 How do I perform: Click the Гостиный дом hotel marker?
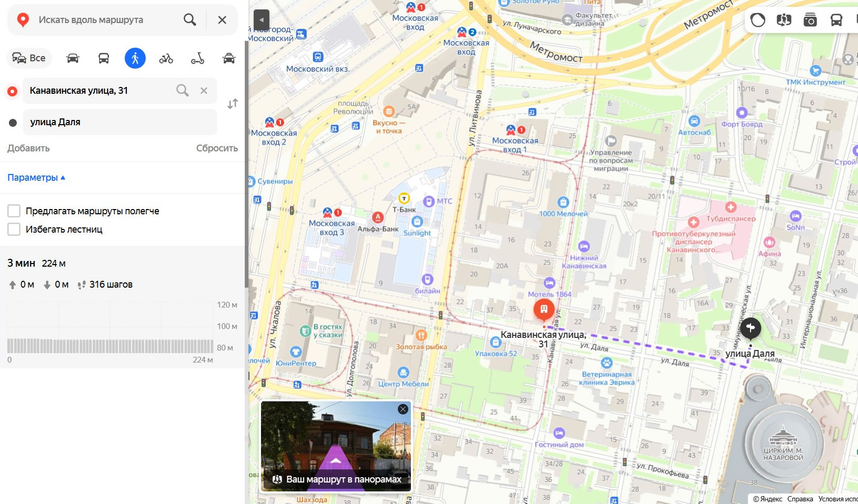[x=559, y=433]
